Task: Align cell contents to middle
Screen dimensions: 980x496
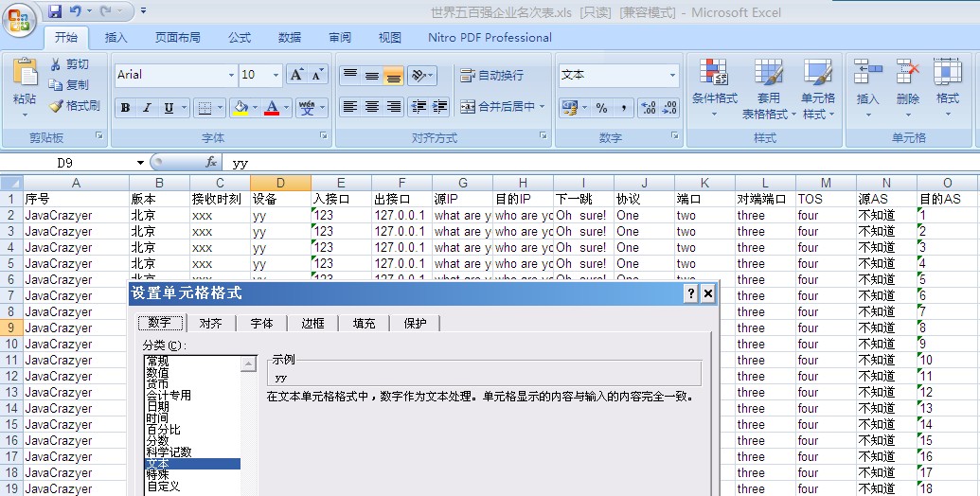Action: (x=372, y=76)
